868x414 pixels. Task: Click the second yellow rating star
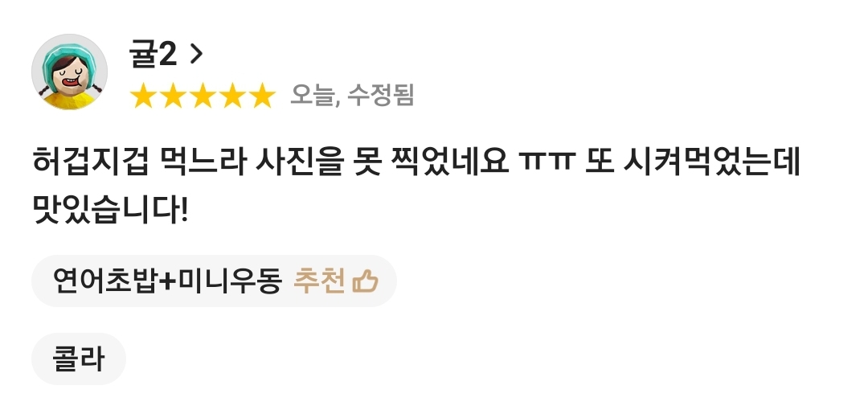coord(174,96)
